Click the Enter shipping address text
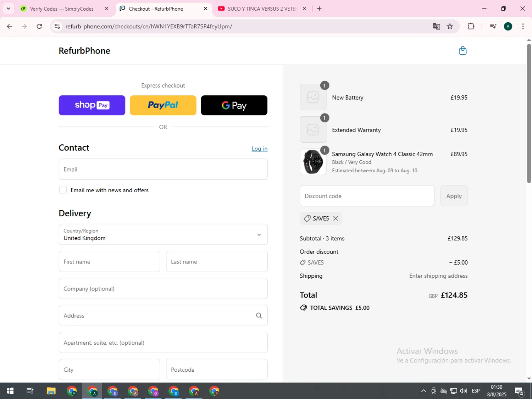This screenshot has height=399, width=532. pos(438,276)
